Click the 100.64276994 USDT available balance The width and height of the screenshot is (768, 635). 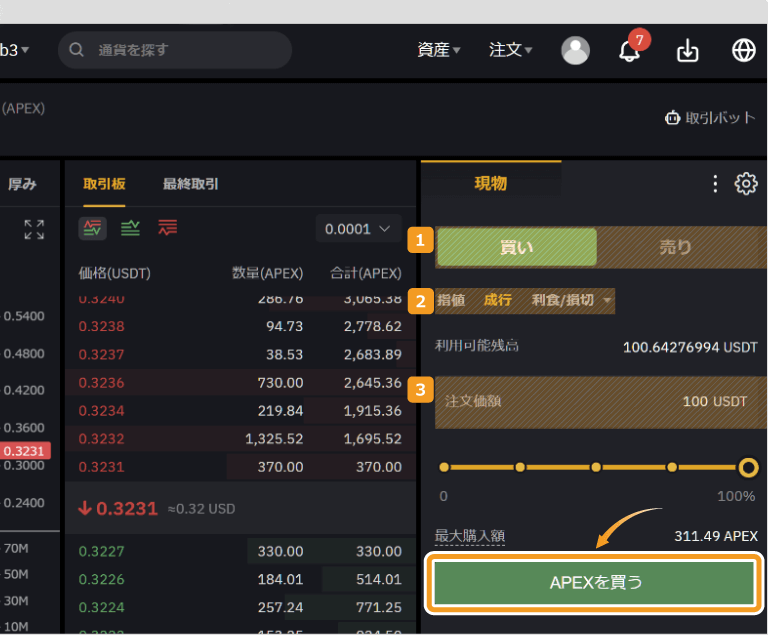pyautogui.click(x=690, y=347)
